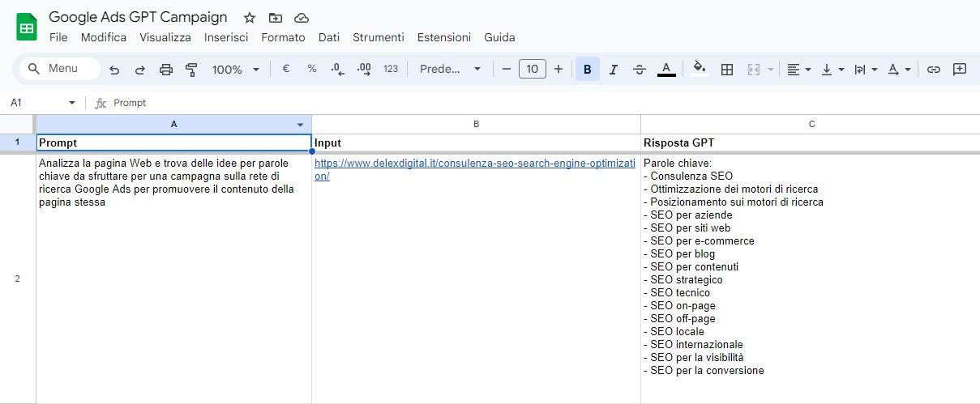980x404 pixels.
Task: Open the Estensioni menu
Action: pos(444,37)
